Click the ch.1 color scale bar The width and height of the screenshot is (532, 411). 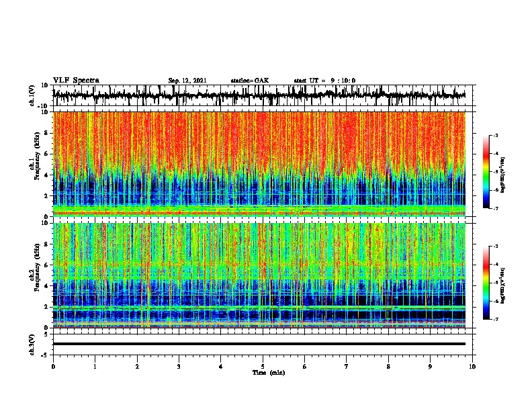tap(486, 172)
